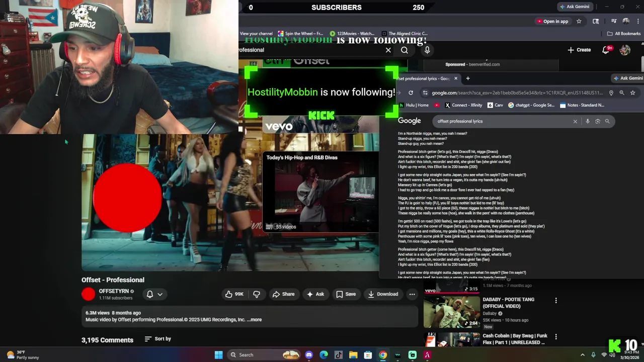
Task: Open Discord from the taskbar
Action: 309,355
